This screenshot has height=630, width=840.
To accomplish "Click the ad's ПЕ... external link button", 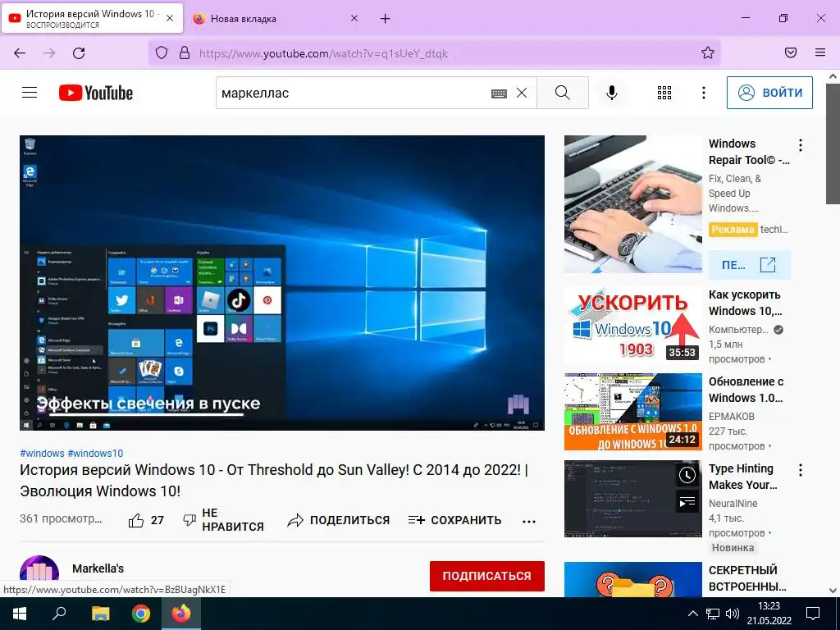I will (x=750, y=265).
